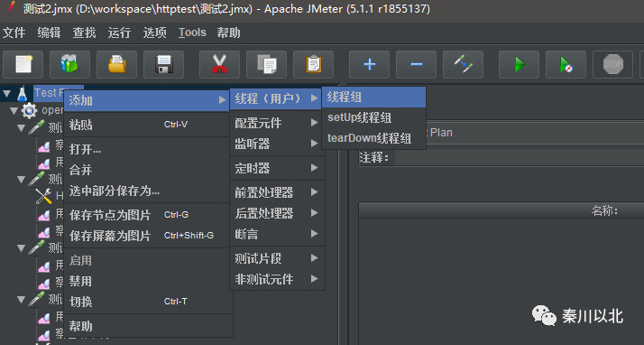644x345 pixels.
Task: Open the 选项 menu
Action: (154, 33)
